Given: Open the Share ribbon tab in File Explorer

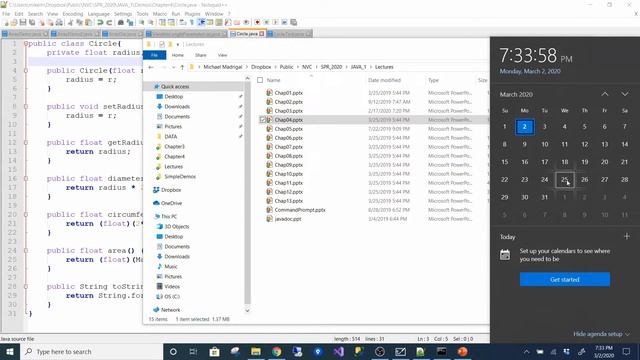Looking at the screenshot, I should pyautogui.click(x=200, y=55).
